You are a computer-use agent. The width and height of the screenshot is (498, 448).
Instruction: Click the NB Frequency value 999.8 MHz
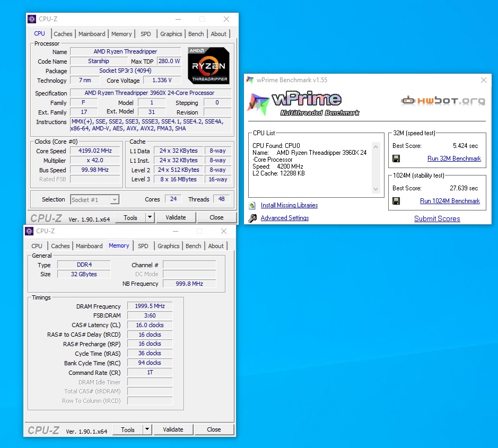click(x=189, y=284)
